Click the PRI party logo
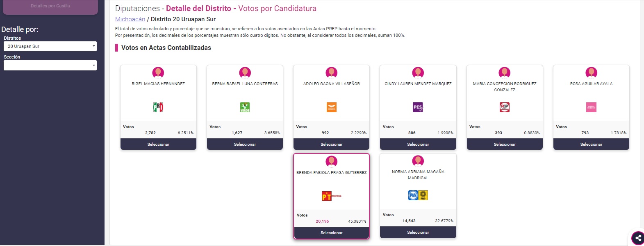This screenshot has width=644, height=246. click(158, 107)
